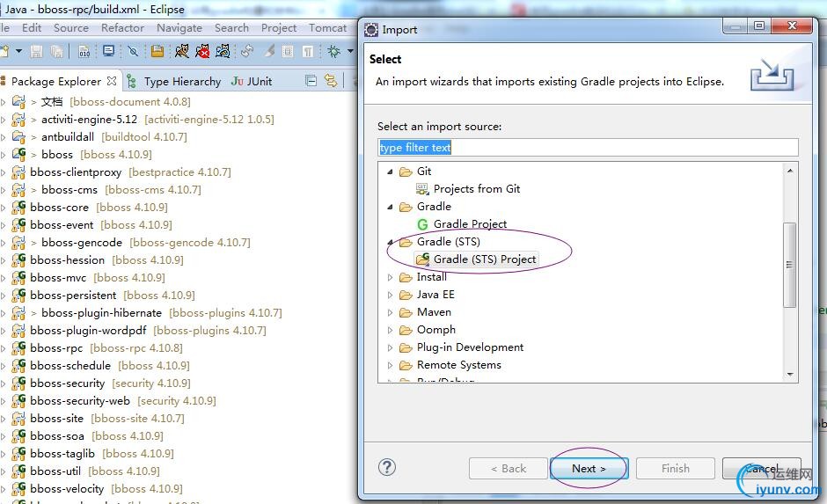Expand the Java EE folder node

pyautogui.click(x=391, y=295)
